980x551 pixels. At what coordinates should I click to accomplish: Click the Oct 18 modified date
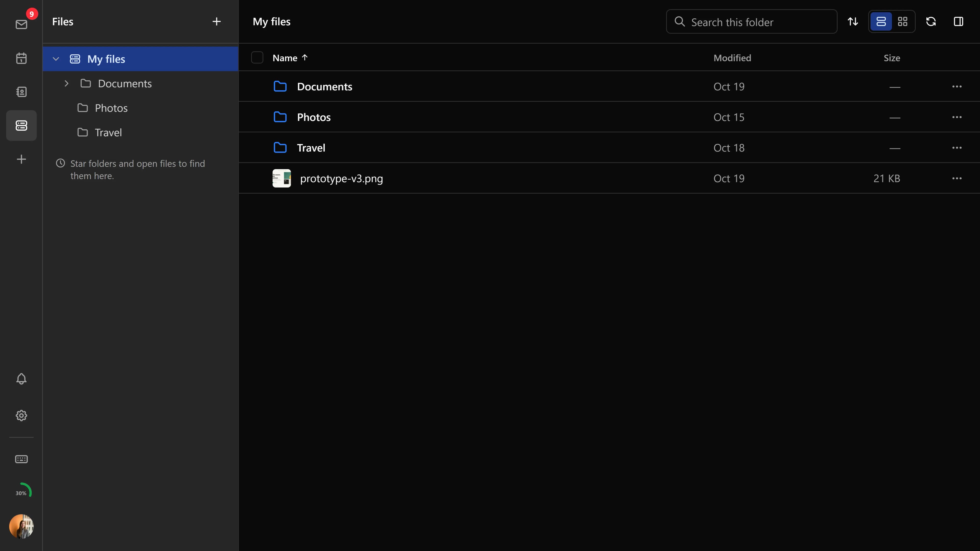click(729, 148)
